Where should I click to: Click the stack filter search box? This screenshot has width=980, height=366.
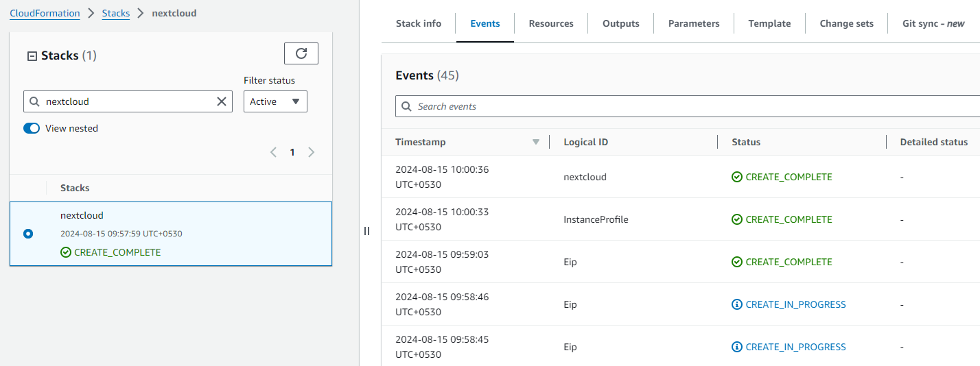click(129, 101)
